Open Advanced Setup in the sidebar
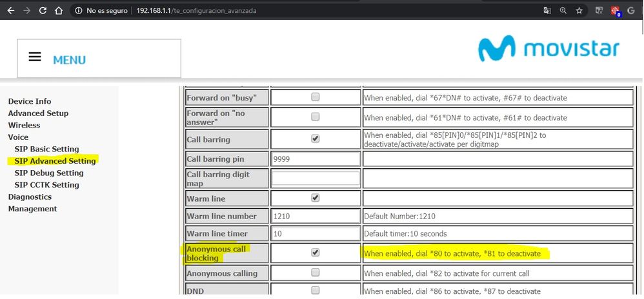The image size is (644, 299). (x=38, y=113)
